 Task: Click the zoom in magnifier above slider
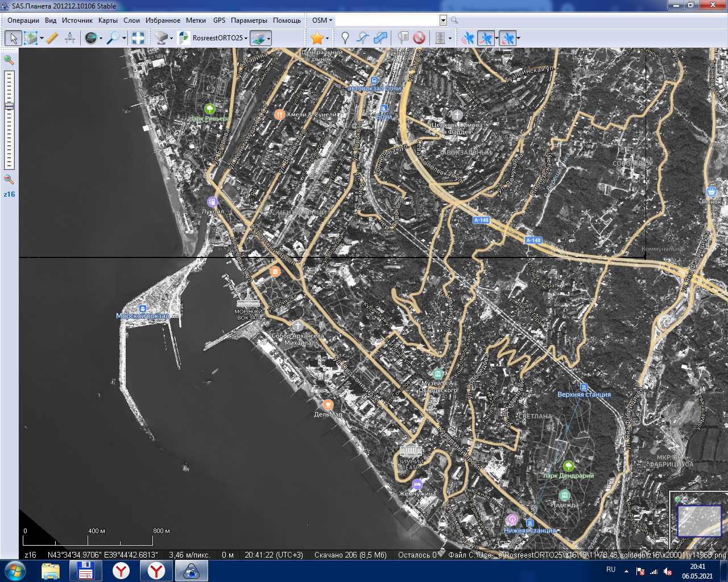9,60
